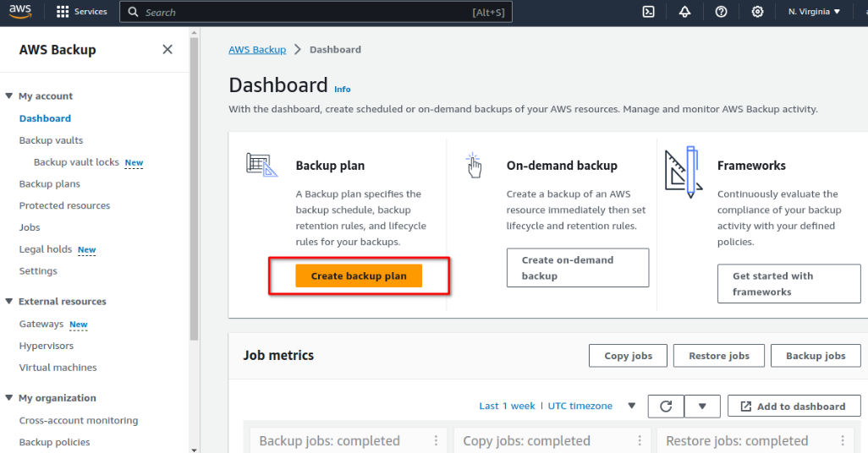
Task: Expand the time range selector arrow
Action: click(x=632, y=406)
